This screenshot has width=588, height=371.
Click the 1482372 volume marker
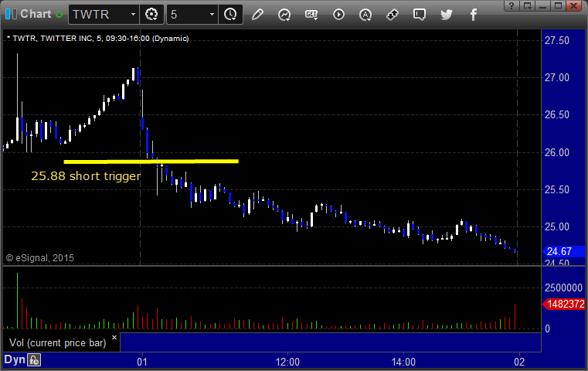click(x=563, y=304)
